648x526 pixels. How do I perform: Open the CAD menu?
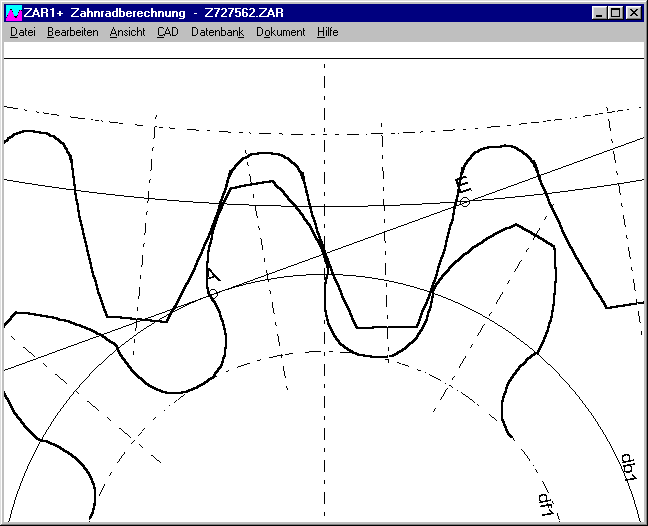tap(167, 32)
